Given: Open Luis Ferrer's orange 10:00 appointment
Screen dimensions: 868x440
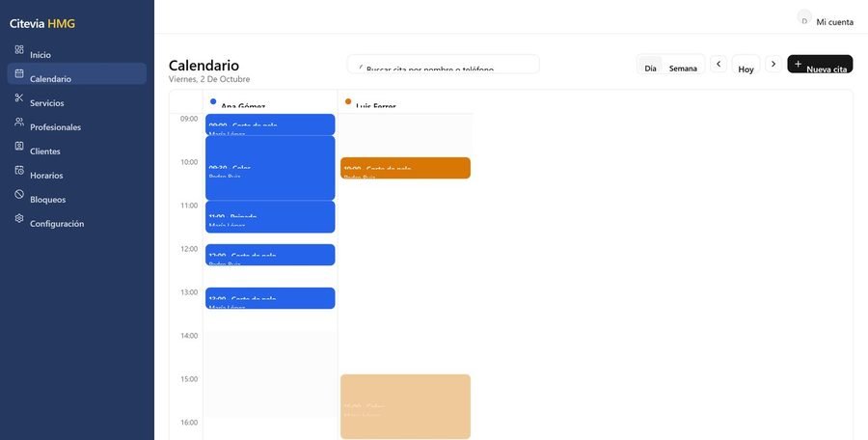Looking at the screenshot, I should (405, 168).
